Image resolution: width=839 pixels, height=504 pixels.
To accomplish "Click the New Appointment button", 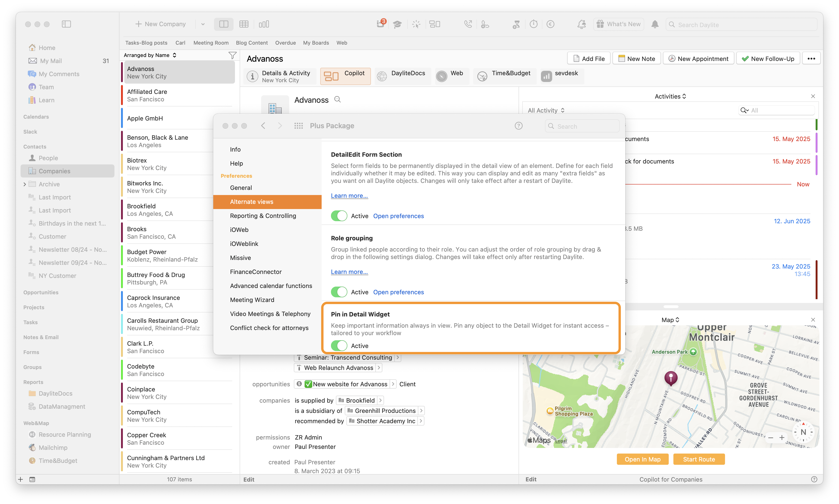I will [x=698, y=58].
